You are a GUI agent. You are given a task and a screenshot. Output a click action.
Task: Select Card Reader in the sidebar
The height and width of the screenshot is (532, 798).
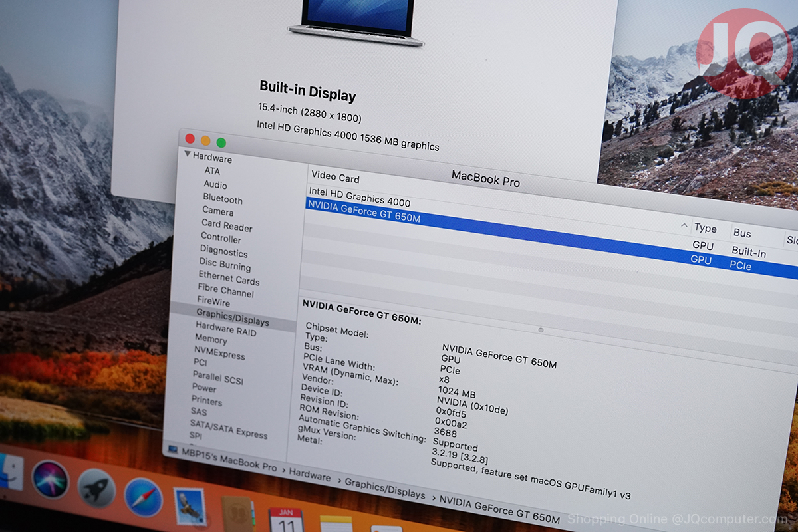227,225
